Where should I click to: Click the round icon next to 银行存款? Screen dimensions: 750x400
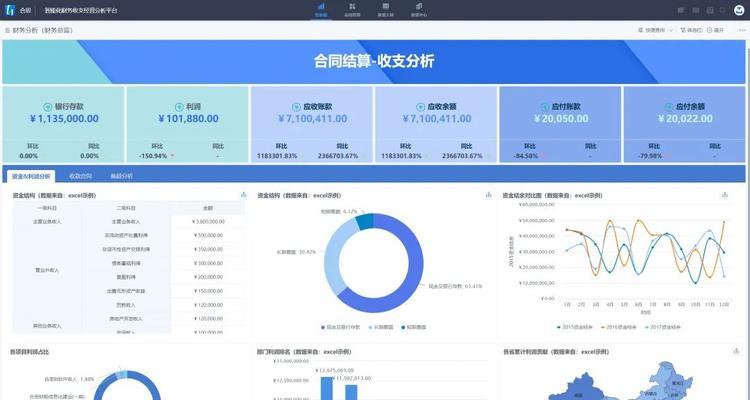pyautogui.click(x=47, y=107)
